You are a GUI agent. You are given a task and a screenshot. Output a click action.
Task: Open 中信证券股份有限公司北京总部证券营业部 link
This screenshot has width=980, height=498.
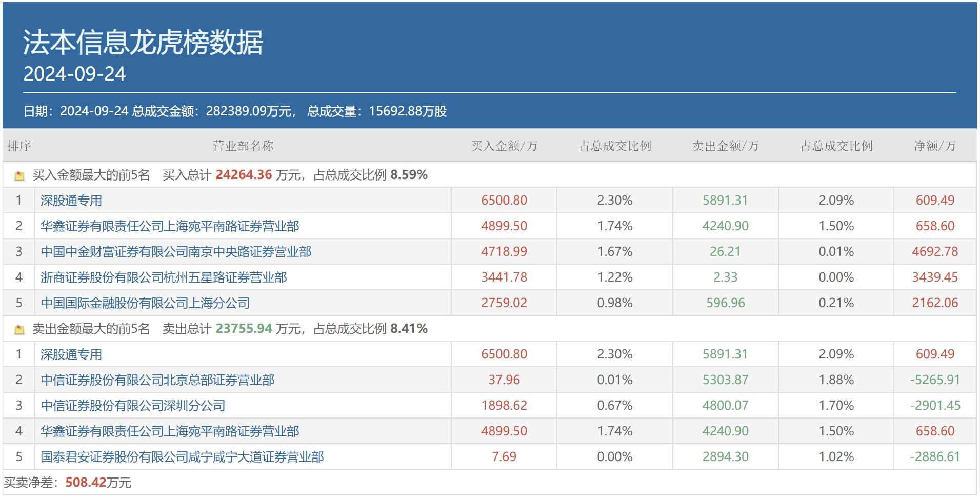coord(157,380)
